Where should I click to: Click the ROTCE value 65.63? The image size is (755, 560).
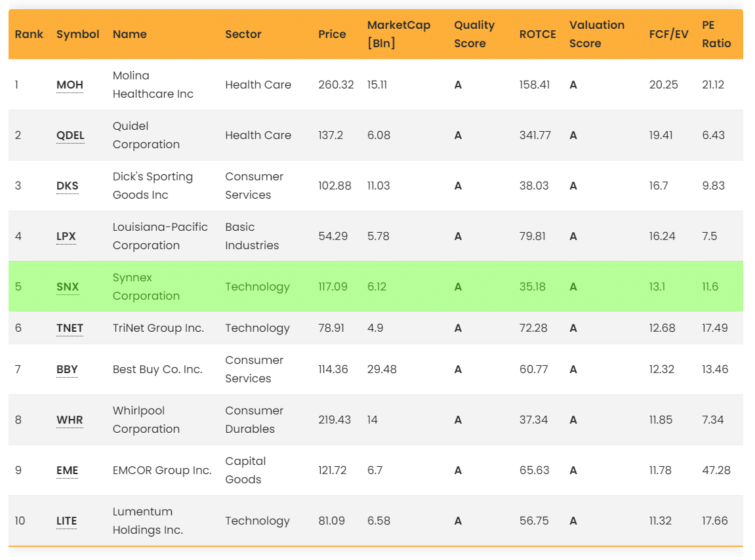pos(535,470)
